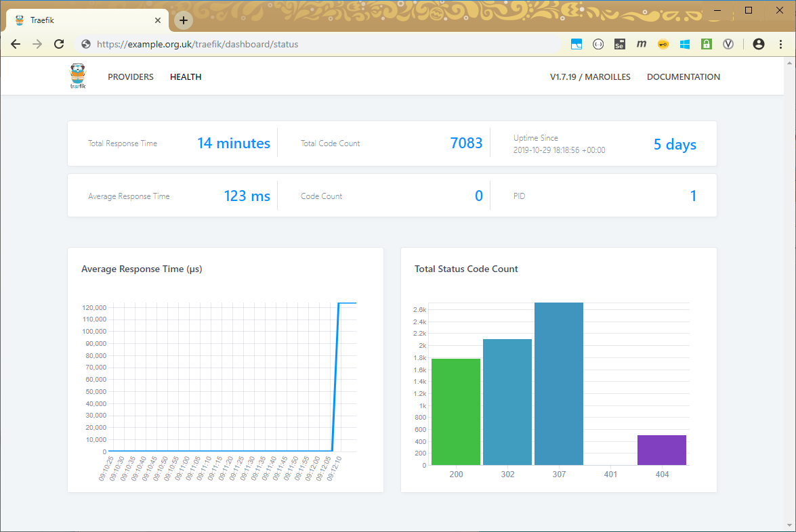Click the purple 404 status bar
This screenshot has height=532, width=796.
point(662,450)
